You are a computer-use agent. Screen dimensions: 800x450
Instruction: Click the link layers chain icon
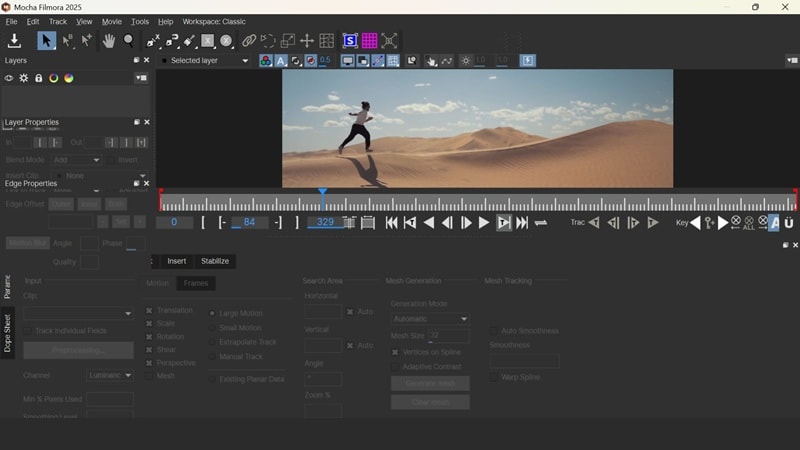click(249, 41)
